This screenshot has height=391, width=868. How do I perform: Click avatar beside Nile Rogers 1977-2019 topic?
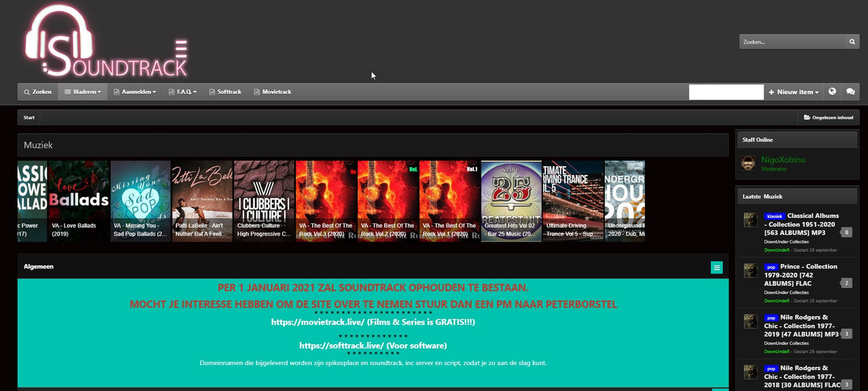tap(751, 322)
